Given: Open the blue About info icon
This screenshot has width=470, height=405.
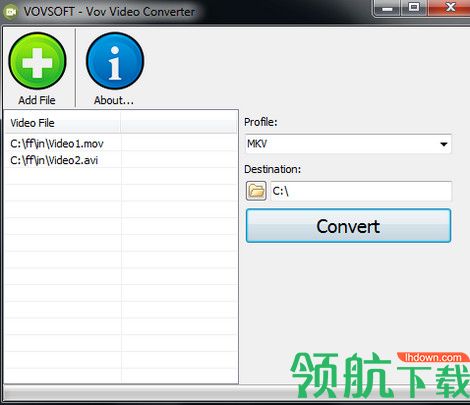Looking at the screenshot, I should click(115, 61).
